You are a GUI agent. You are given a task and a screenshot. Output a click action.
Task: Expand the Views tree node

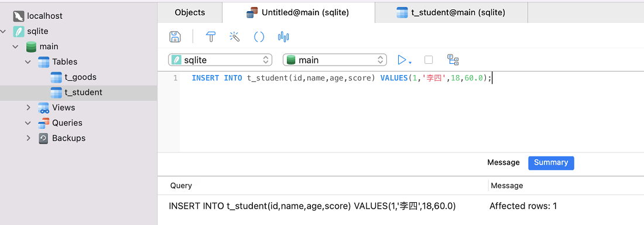click(x=28, y=107)
